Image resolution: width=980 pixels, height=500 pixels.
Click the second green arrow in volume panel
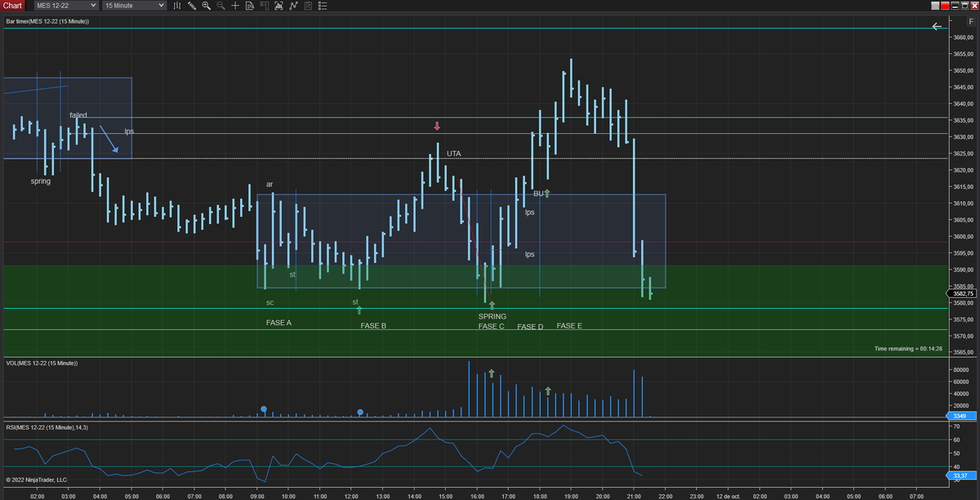point(548,391)
